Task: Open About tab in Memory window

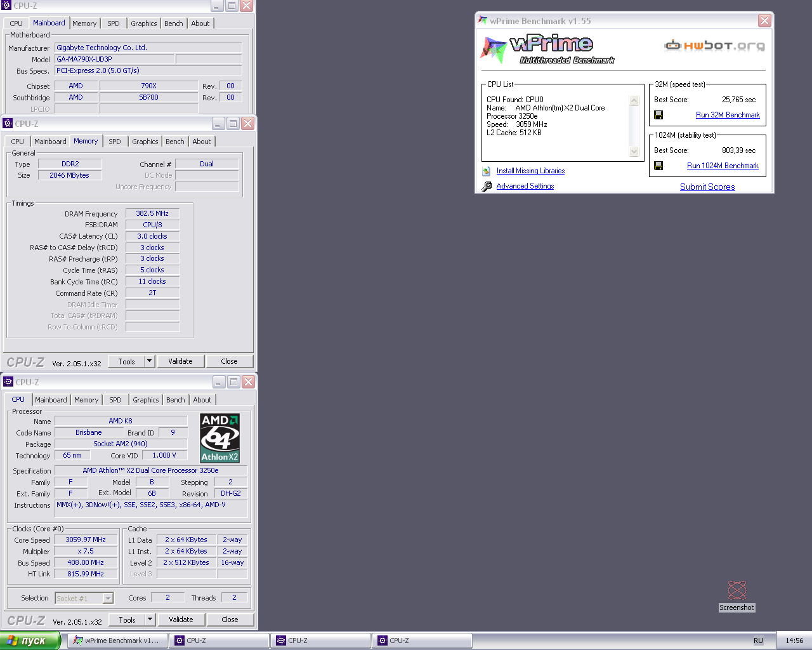Action: point(202,142)
